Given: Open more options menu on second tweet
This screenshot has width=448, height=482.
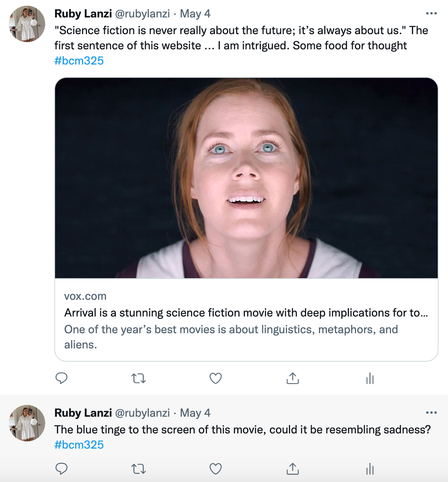Looking at the screenshot, I should [431, 413].
